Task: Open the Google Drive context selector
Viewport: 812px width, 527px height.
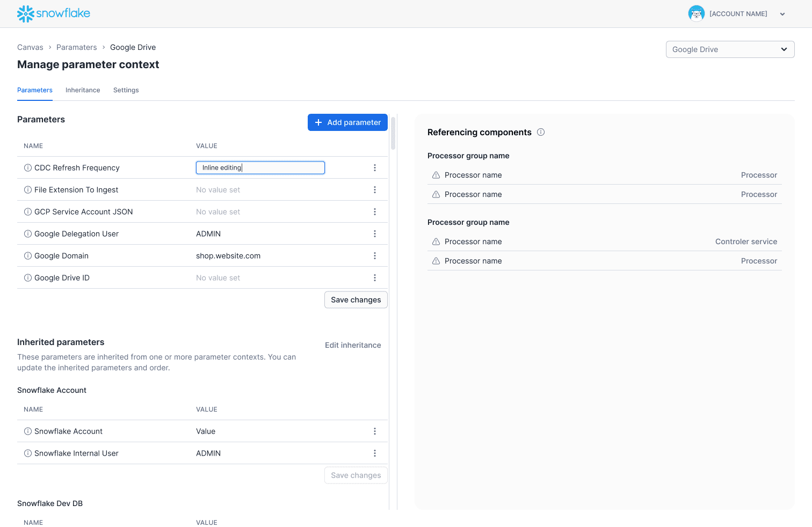Action: [730, 49]
